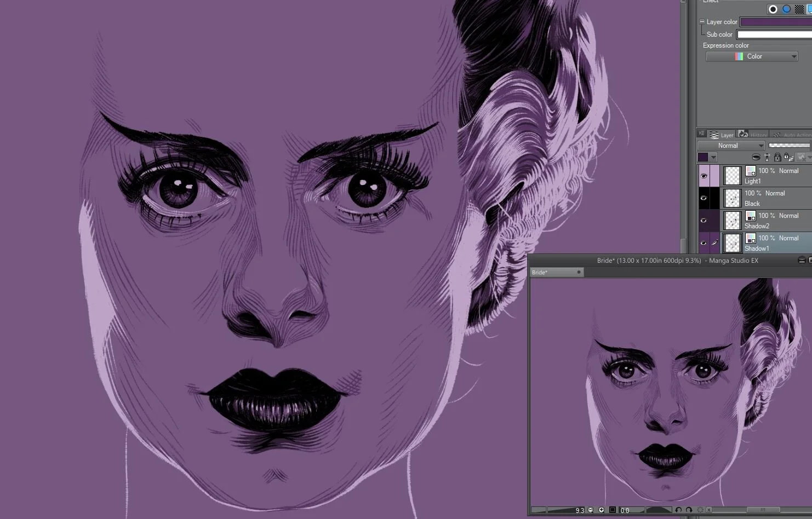
Task: Click the Light1 layer thumbnail
Action: [733, 176]
